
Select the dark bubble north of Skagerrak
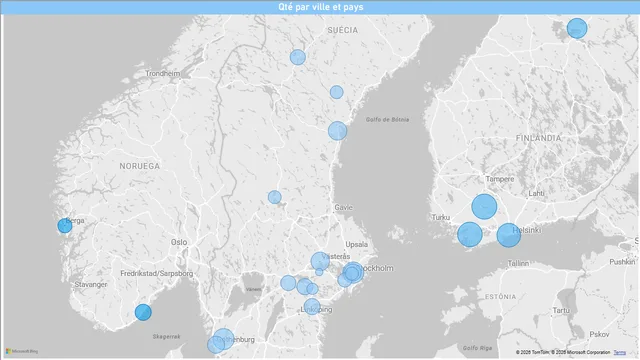click(x=143, y=312)
